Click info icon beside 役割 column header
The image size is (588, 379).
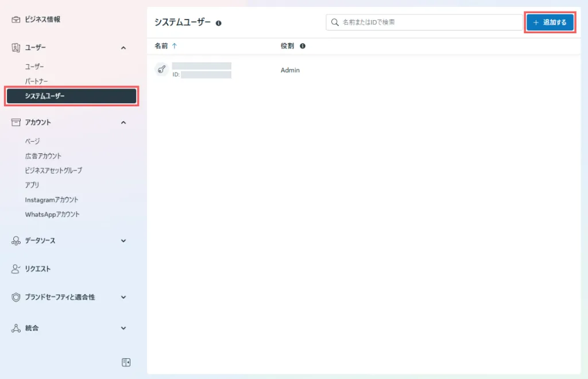(x=303, y=46)
